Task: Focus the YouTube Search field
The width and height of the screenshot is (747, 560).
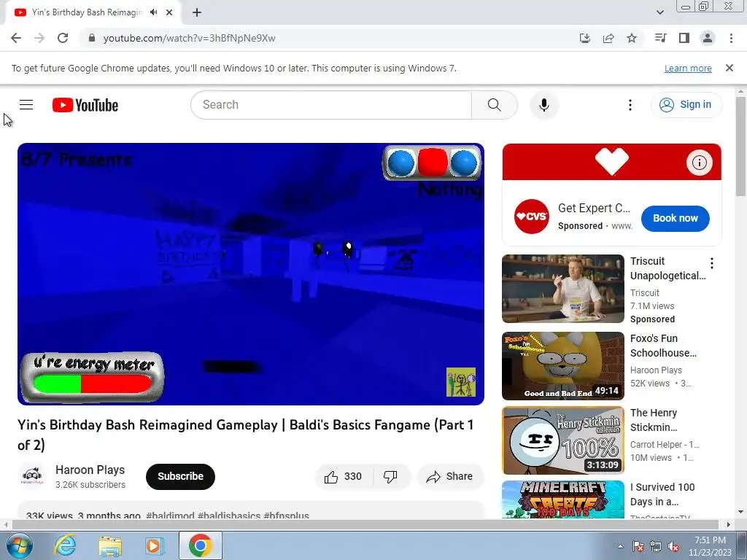Action: point(330,105)
